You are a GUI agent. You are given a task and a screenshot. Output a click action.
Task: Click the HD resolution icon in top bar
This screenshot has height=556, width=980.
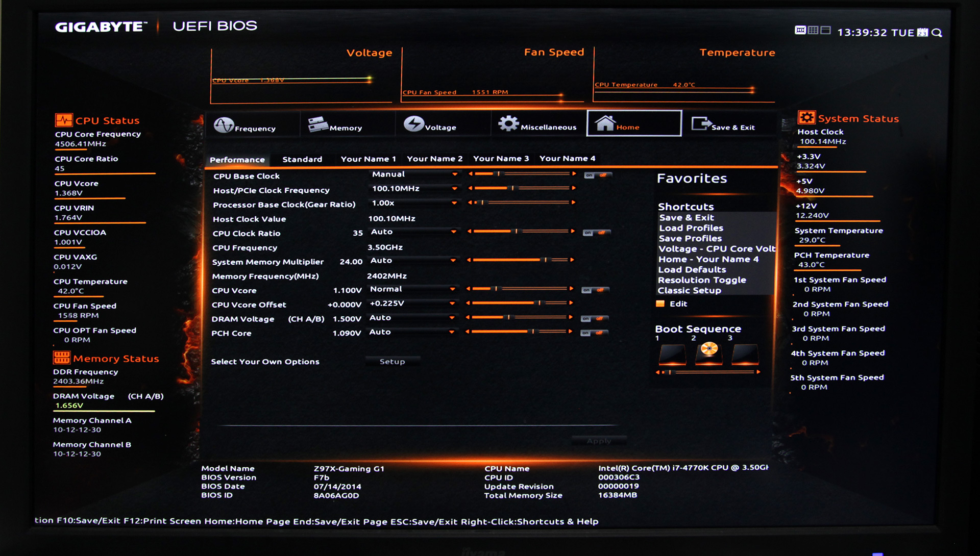pyautogui.click(x=800, y=30)
